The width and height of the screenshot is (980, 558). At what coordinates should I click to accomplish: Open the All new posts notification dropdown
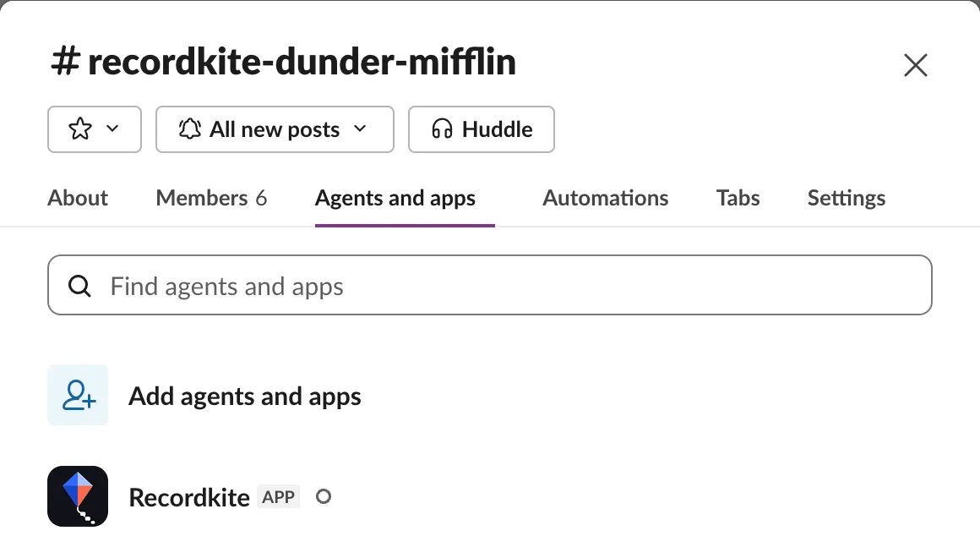pos(275,129)
